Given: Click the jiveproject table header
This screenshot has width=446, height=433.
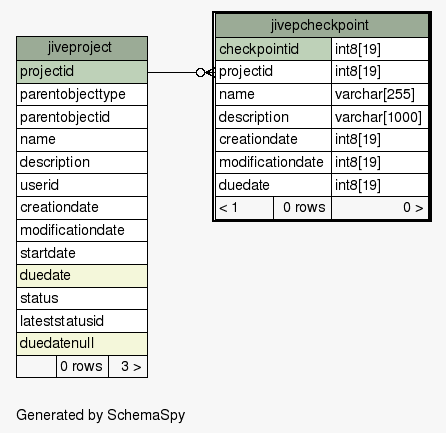Looking at the screenshot, I should coord(82,48).
